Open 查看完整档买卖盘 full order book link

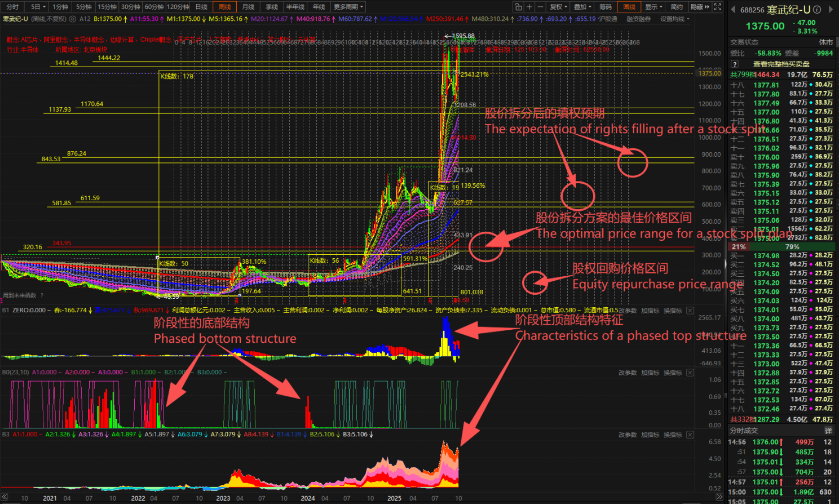pyautogui.click(x=781, y=64)
